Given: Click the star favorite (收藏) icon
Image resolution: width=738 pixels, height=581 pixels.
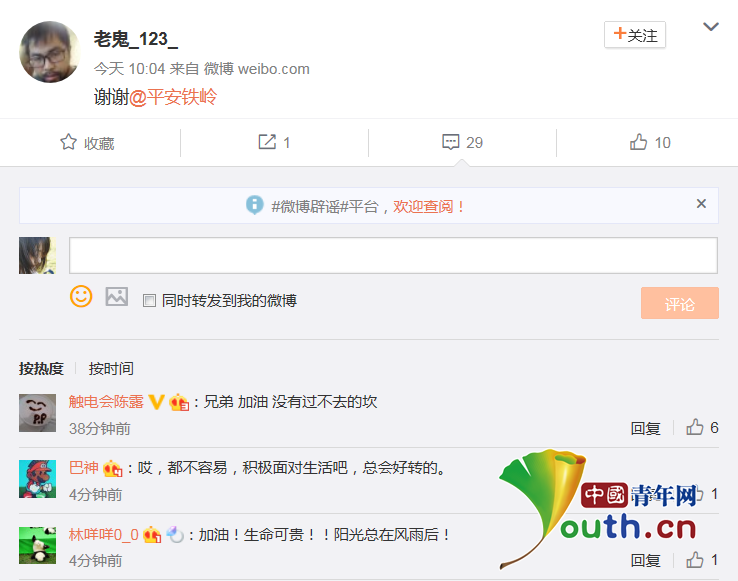Looking at the screenshot, I should 69,142.
